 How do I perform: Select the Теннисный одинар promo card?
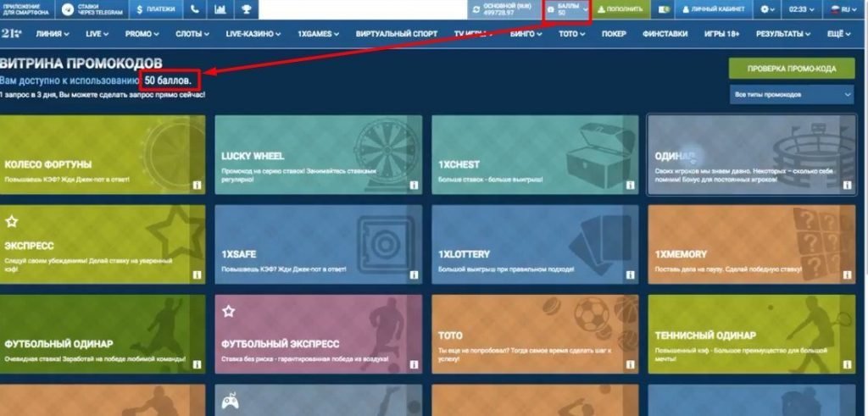[752, 334]
